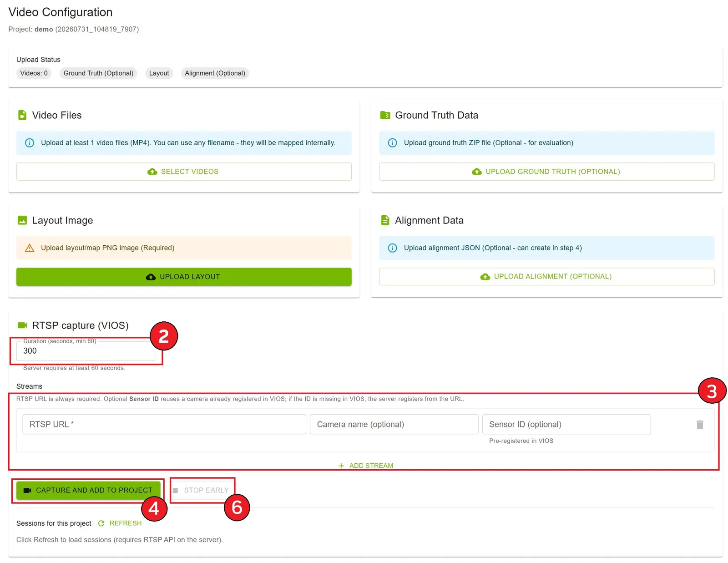Click the refresh arrow icon beside Sessions

[x=101, y=523]
